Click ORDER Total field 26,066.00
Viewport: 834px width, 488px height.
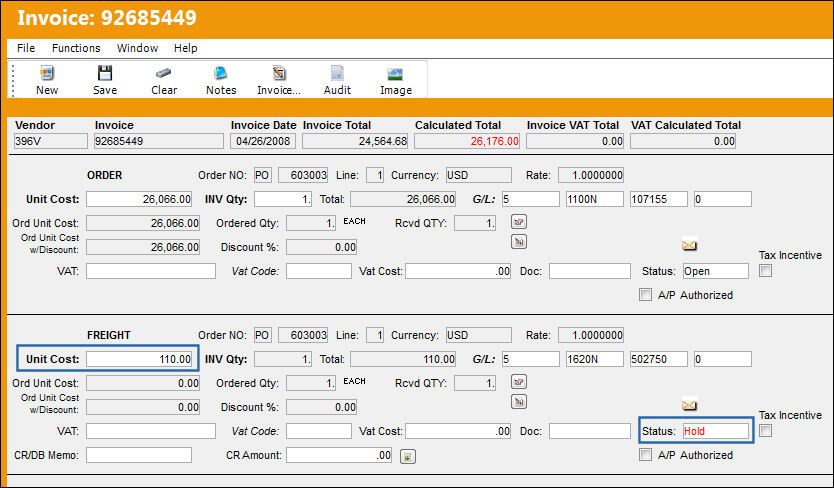pyautogui.click(x=403, y=199)
